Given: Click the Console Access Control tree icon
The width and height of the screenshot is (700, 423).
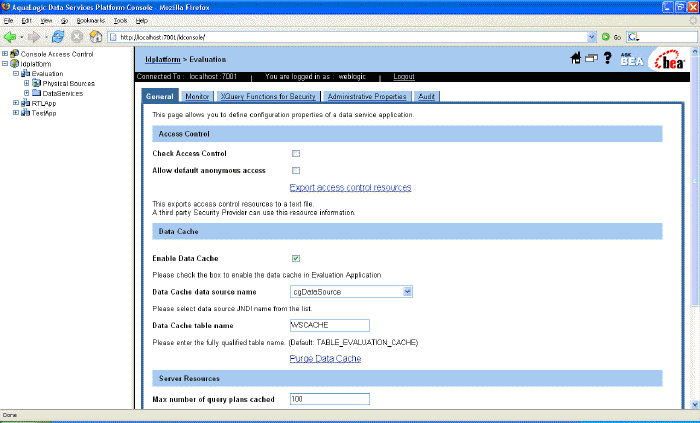Looking at the screenshot, I should [x=14, y=54].
